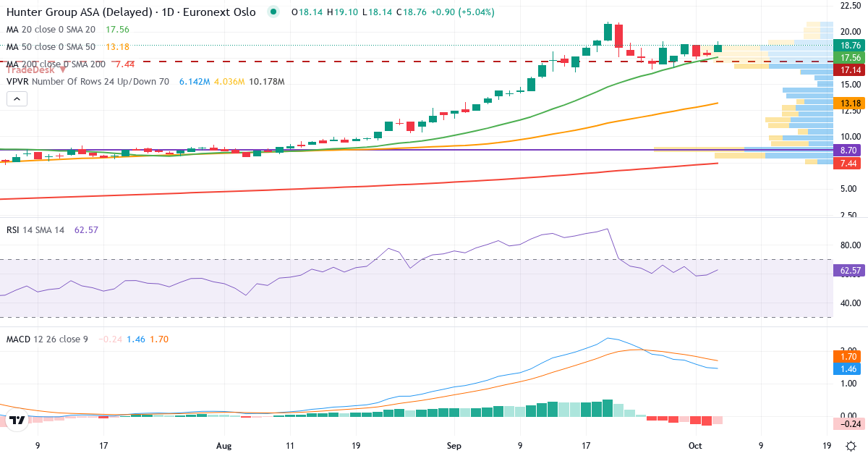Click the 80.00 RSI scale label
Screen dimensions: 868x456
[x=849, y=245]
